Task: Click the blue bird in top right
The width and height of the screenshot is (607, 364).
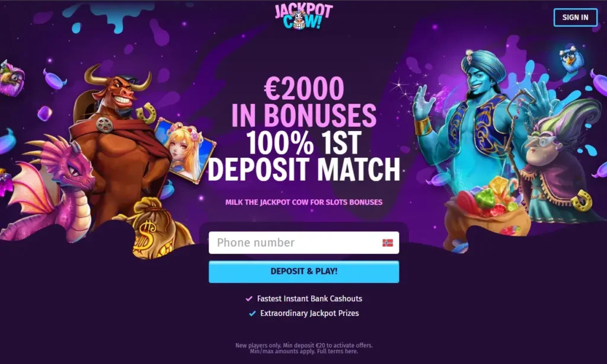Action: [571, 59]
